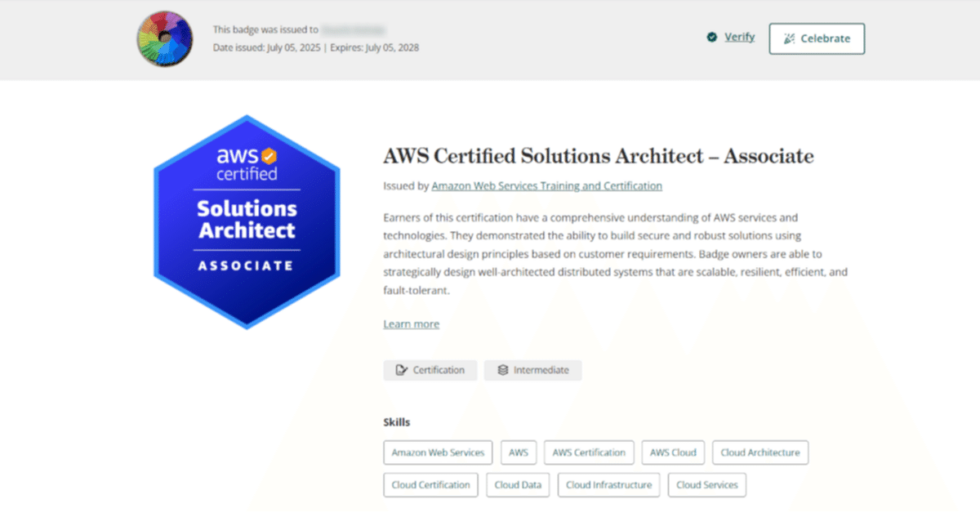Open the colorful profile avatar
This screenshot has width=980, height=513.
point(165,38)
